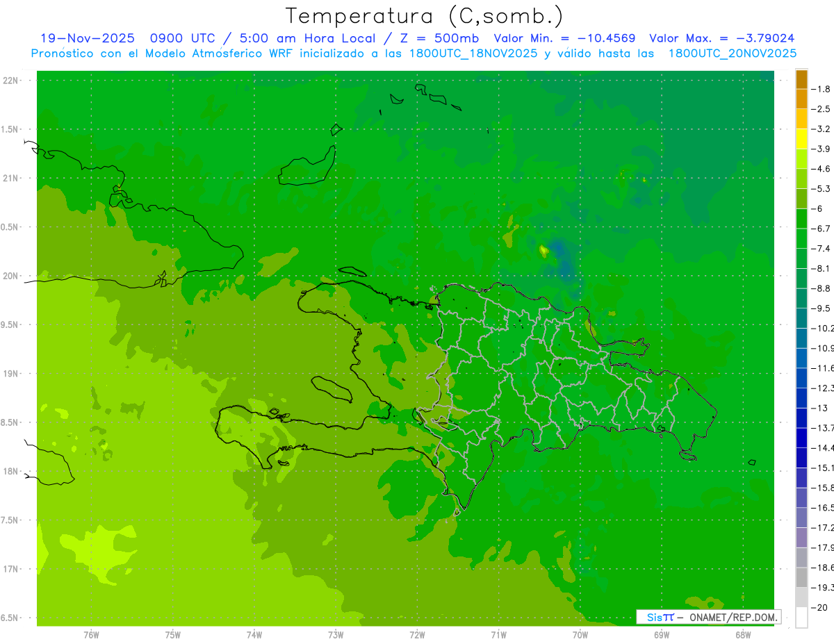The image size is (834, 644).
Task: Click the "76W" longitude axis label
Action: (91, 635)
